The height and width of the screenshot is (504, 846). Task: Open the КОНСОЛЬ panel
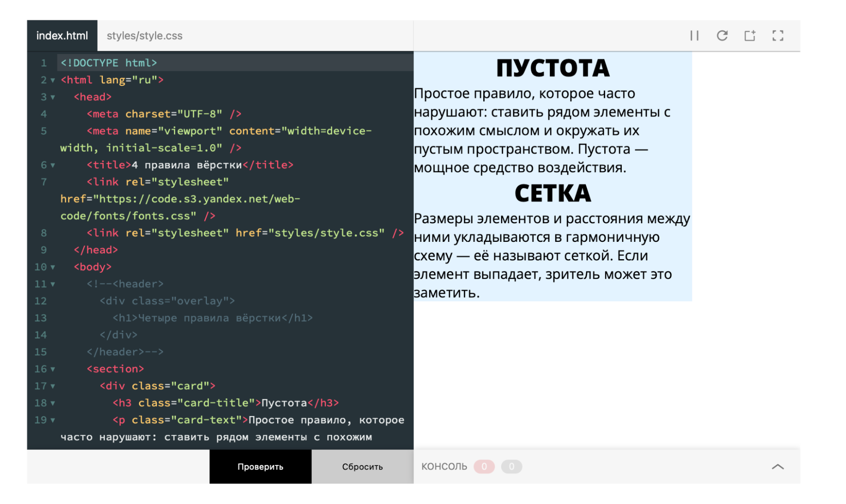pyautogui.click(x=444, y=466)
